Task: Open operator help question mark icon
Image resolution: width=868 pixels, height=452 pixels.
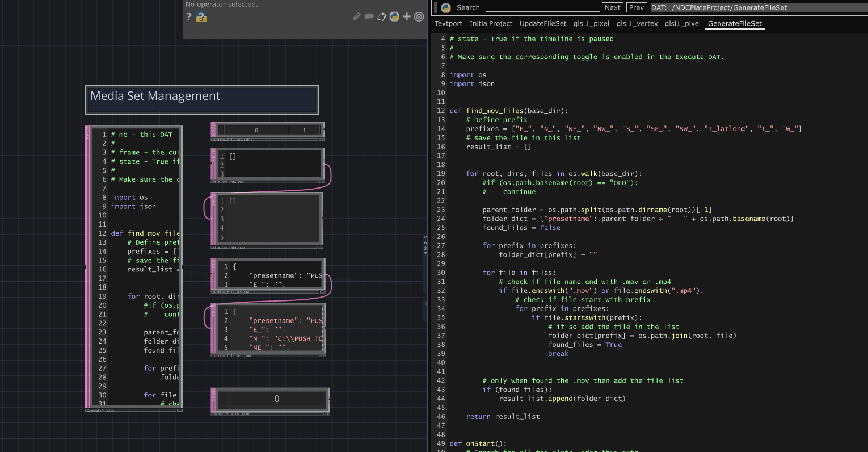Action: point(188,17)
